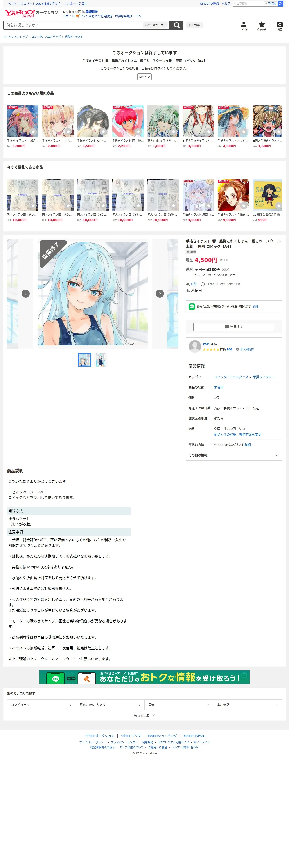Click 手描きイラスト category link in 商品情報
The image size is (289, 868).
[x=263, y=377]
